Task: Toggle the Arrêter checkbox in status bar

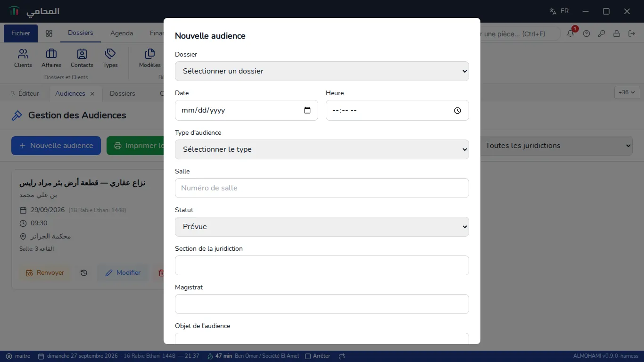Action: pos(308,356)
